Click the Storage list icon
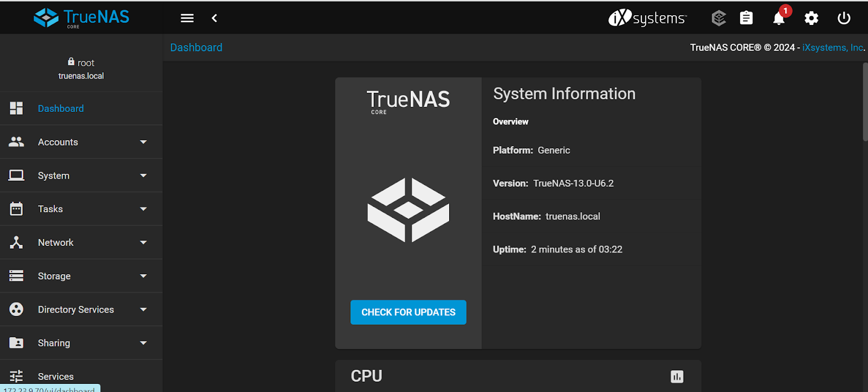868x392 pixels. 16,276
